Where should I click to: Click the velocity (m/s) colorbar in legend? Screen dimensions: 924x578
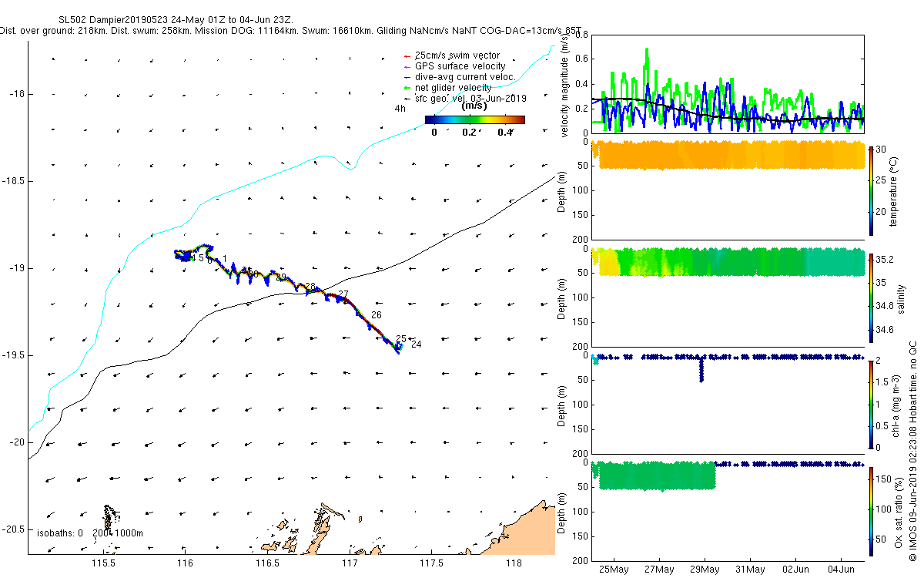474,119
